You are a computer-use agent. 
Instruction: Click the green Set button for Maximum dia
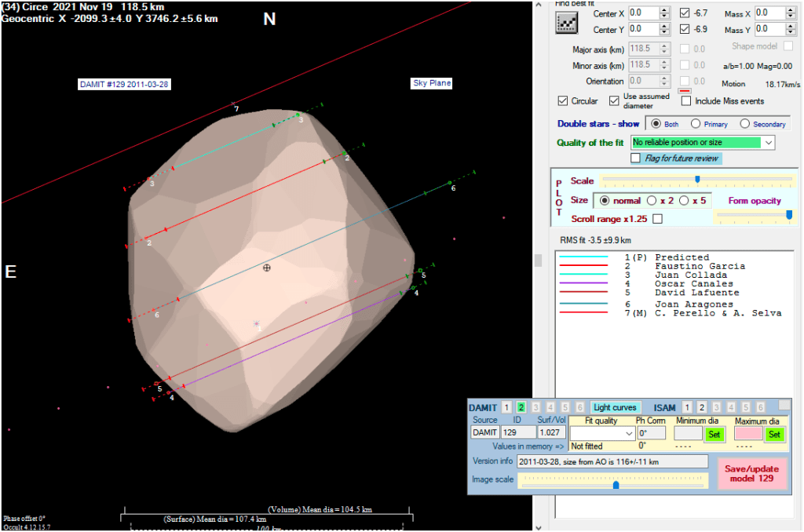click(x=774, y=434)
